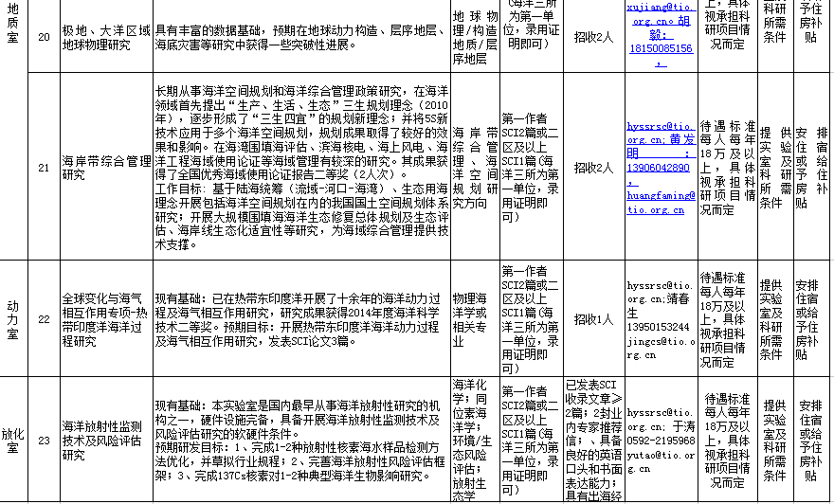Click the 放化室 department cell
This screenshot has width=834, height=504.
pos(13,441)
